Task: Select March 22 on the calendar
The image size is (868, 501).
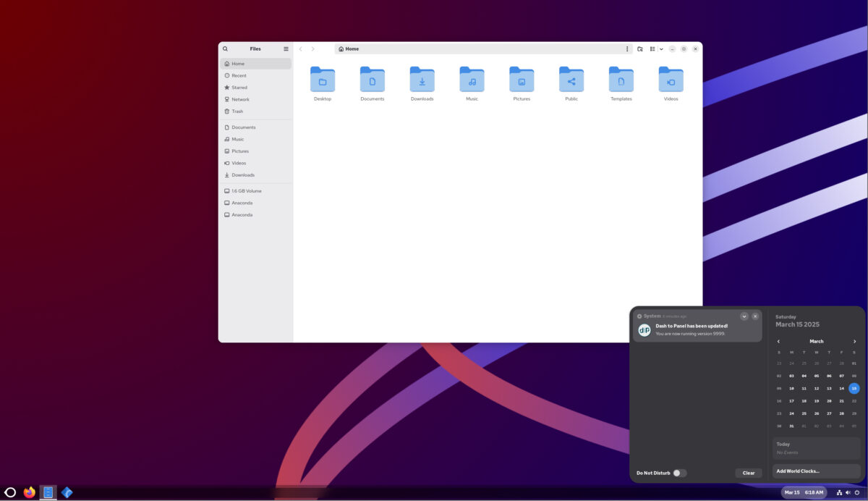Action: (x=853, y=400)
